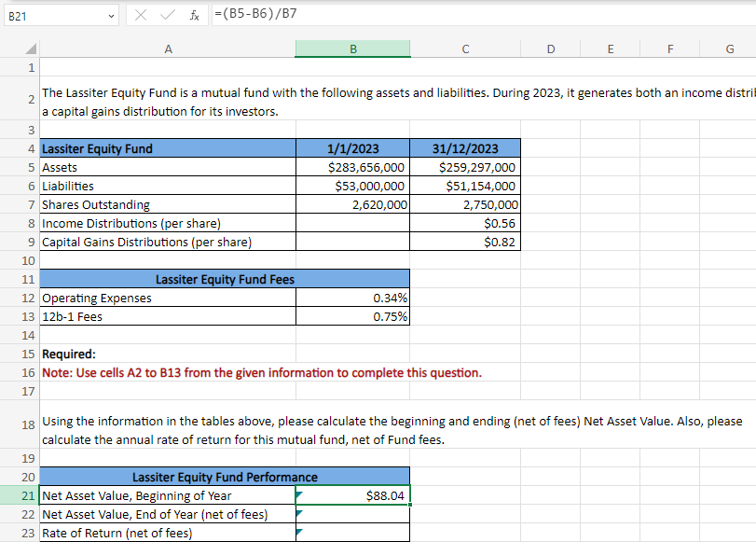The width and height of the screenshot is (756, 542).
Task: Select the ending Liabilities cell $51,154,000
Action: click(x=465, y=186)
